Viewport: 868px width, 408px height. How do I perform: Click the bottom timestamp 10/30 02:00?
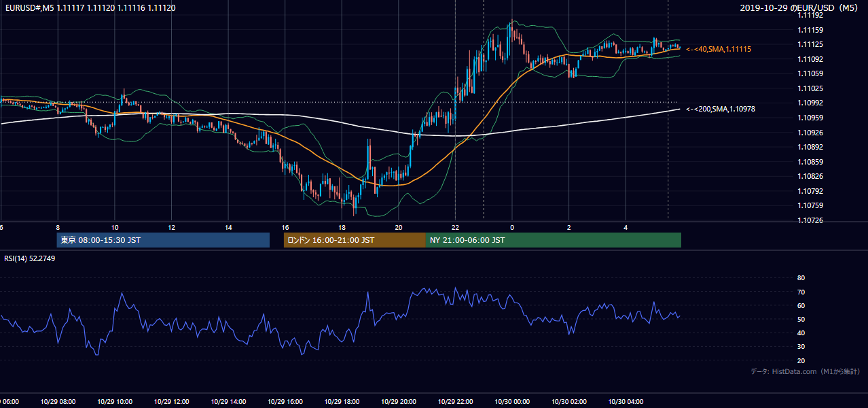click(x=569, y=402)
